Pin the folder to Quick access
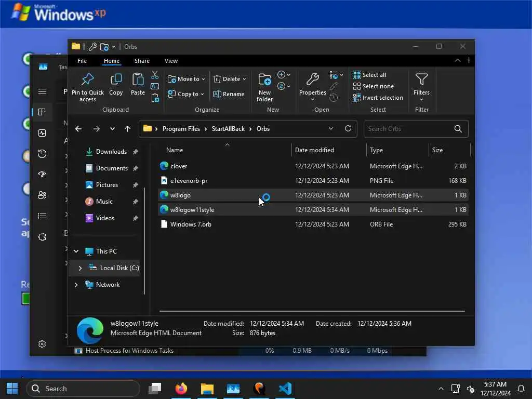 tap(87, 87)
